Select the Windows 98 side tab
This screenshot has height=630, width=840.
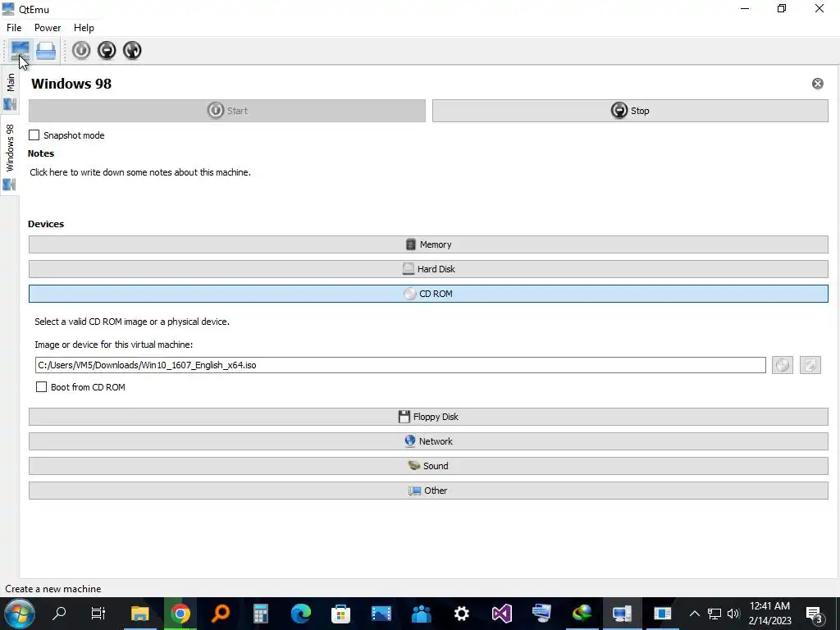click(10, 155)
